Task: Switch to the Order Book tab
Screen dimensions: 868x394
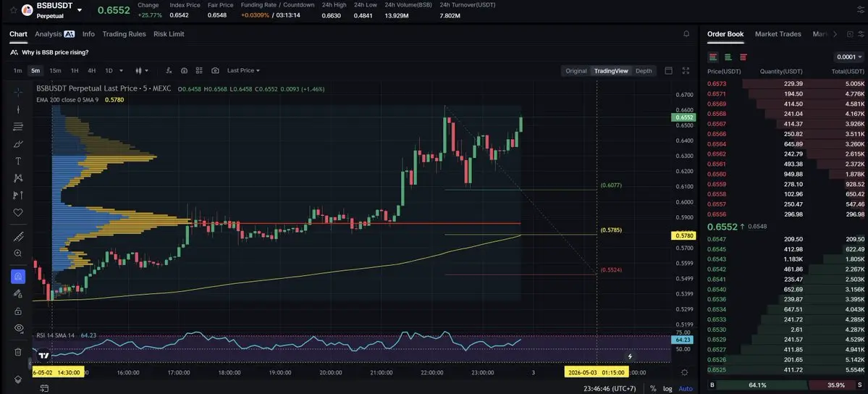Action: [725, 34]
